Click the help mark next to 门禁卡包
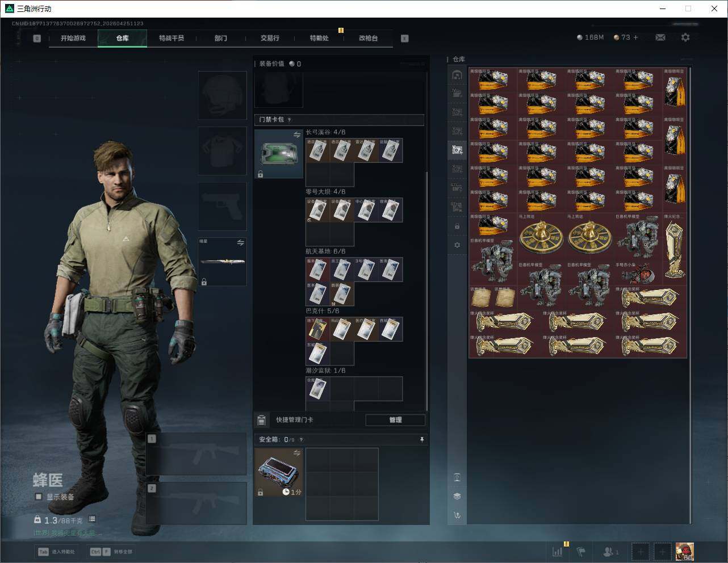 pos(290,120)
